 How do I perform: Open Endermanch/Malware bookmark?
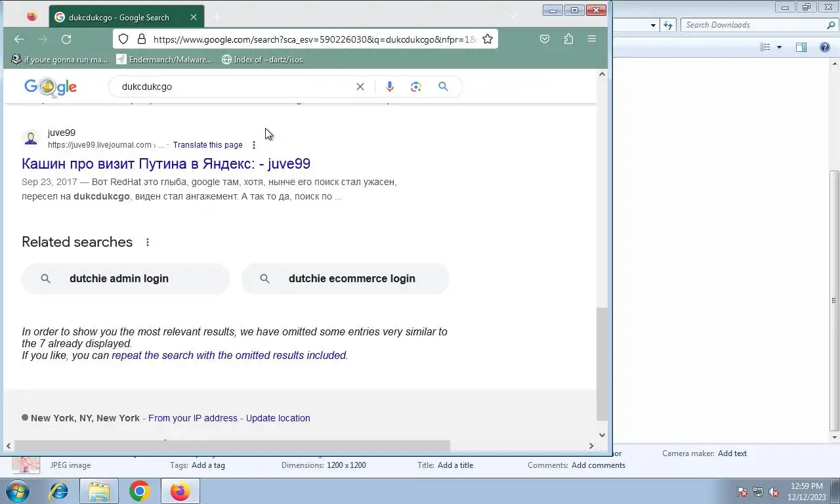[164, 60]
